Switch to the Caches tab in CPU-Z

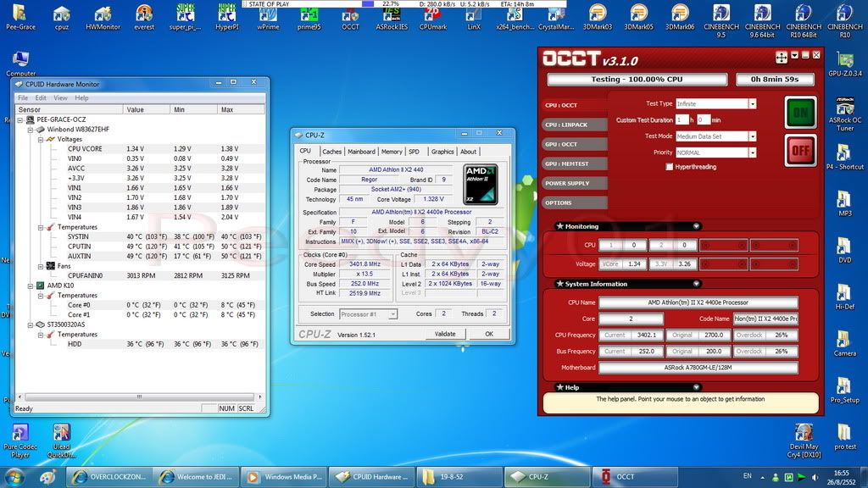coord(331,152)
